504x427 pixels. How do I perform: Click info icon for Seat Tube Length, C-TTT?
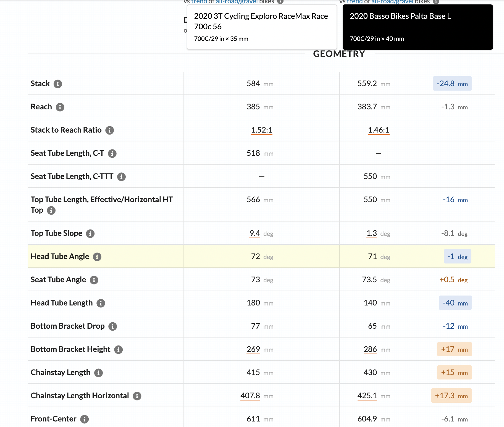121,177
